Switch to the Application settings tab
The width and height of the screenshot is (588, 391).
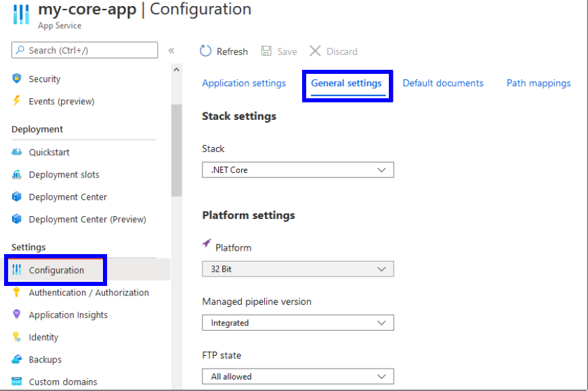(x=244, y=83)
